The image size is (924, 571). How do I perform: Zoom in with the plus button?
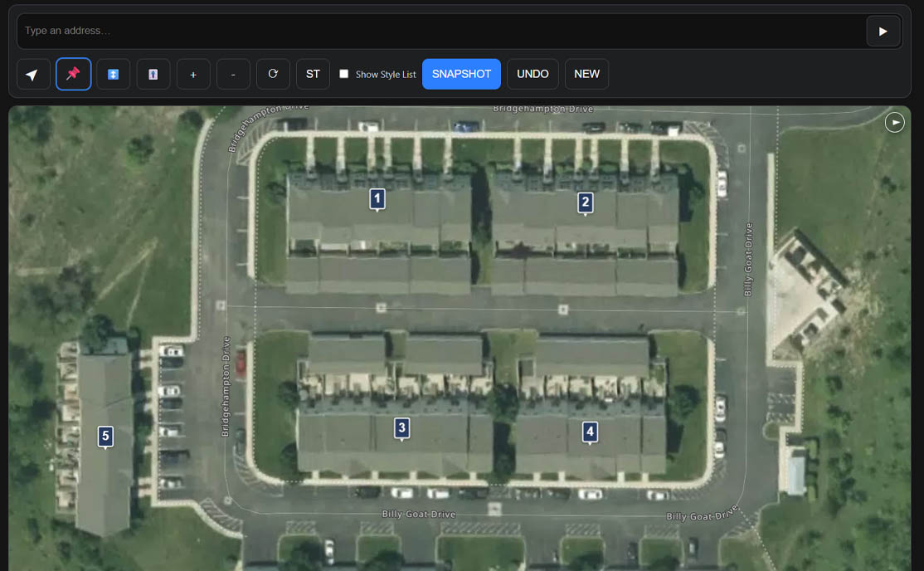coord(193,75)
